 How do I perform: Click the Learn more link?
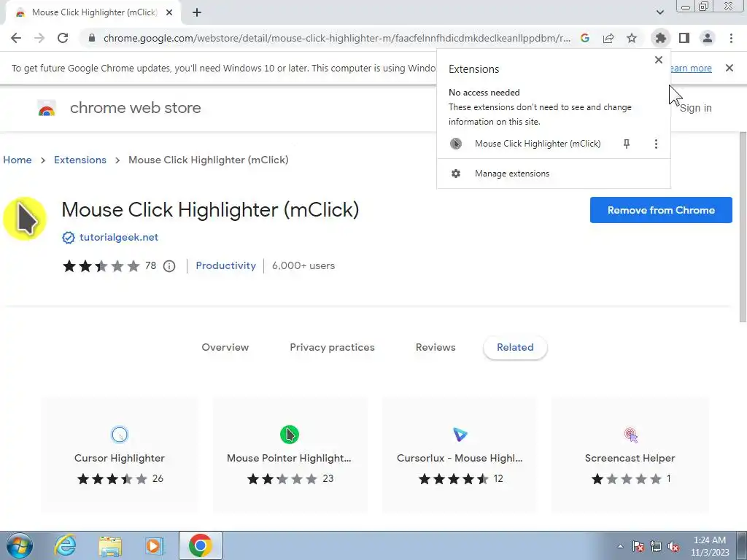[691, 68]
